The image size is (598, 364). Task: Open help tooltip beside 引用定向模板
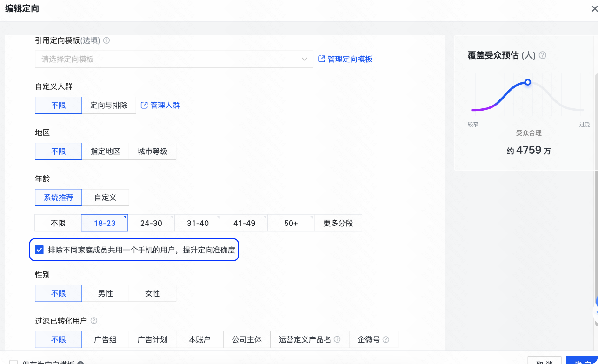(106, 40)
